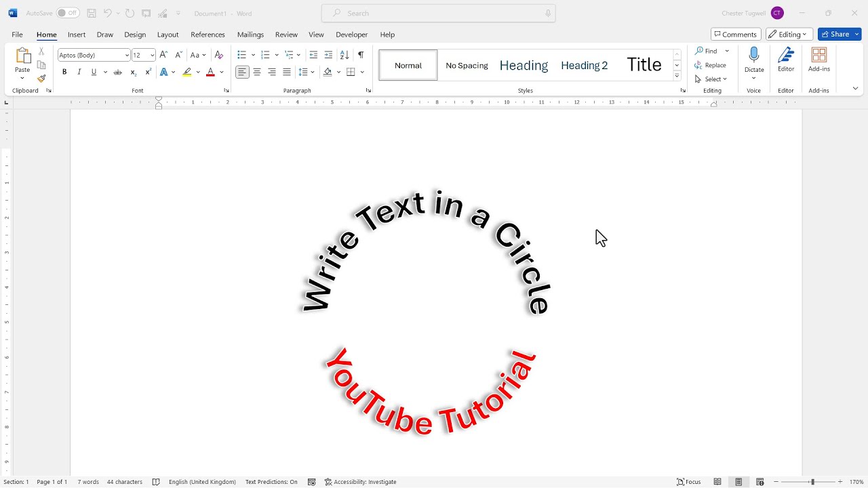Increase the font size
Viewport: 868px width, 488px height.
click(x=163, y=55)
